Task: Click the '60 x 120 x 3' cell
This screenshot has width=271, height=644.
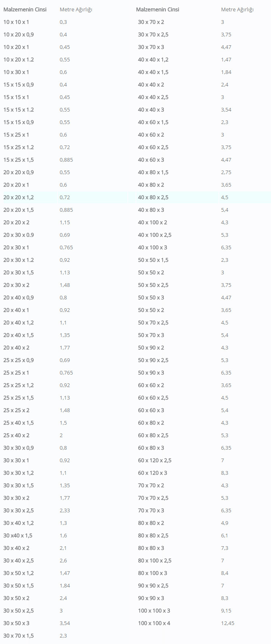Action: point(152,473)
